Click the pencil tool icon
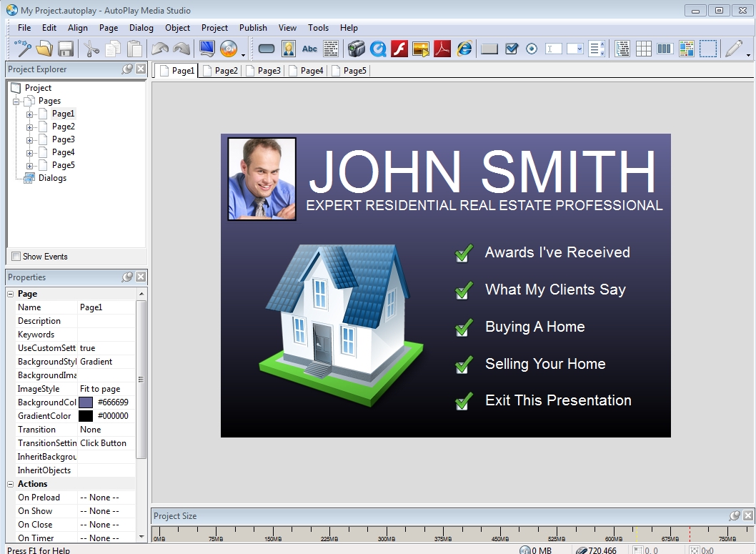The image size is (756, 554). coord(734,49)
